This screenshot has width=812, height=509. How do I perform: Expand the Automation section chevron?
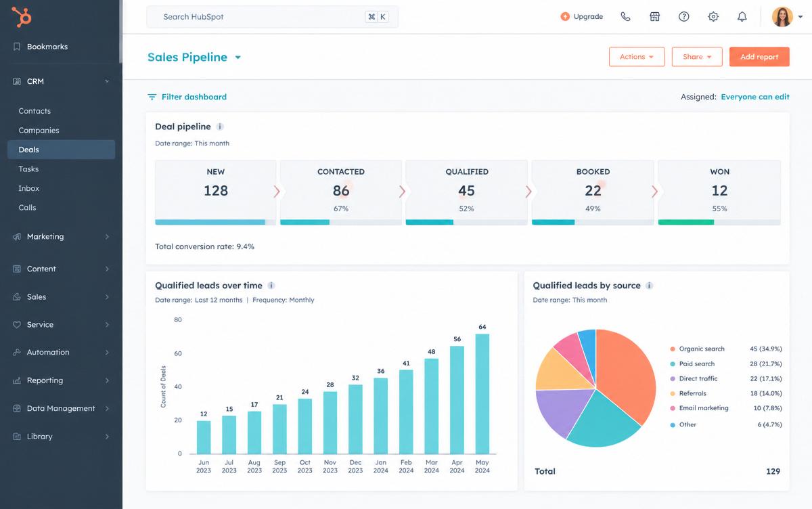pyautogui.click(x=107, y=353)
